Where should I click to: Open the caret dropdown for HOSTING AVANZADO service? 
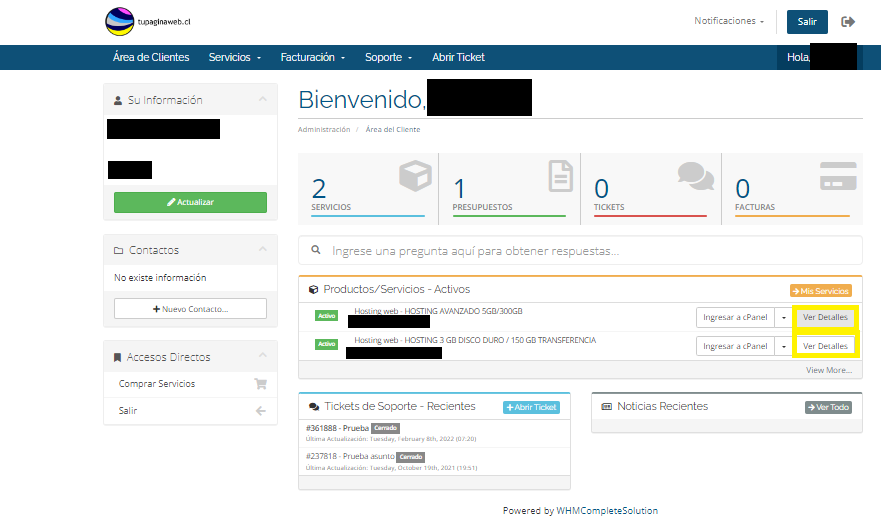point(784,318)
